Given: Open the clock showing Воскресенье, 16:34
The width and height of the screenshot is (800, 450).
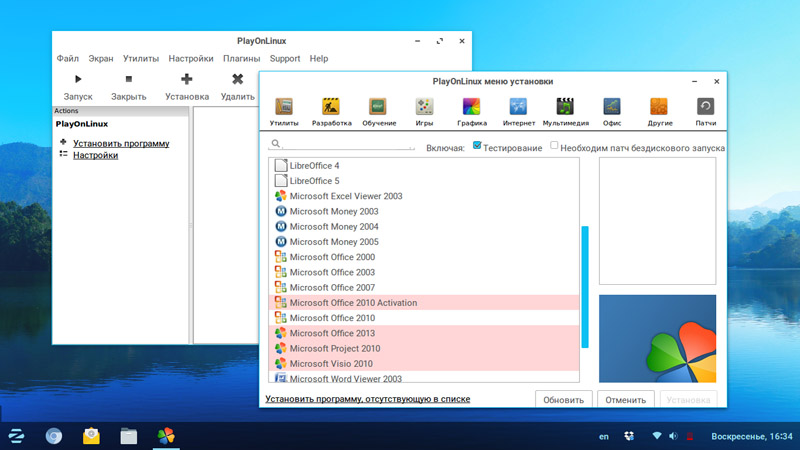Looking at the screenshot, I should point(752,436).
